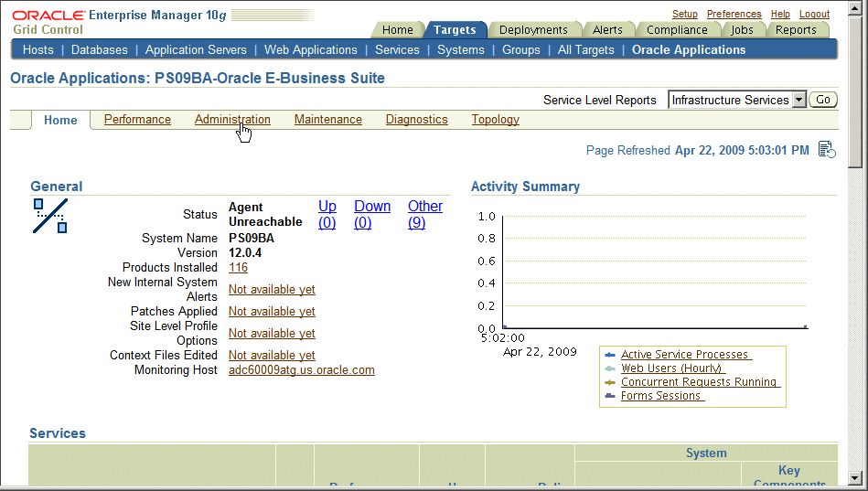Go to Databases subtab
The image size is (868, 491).
[99, 49]
